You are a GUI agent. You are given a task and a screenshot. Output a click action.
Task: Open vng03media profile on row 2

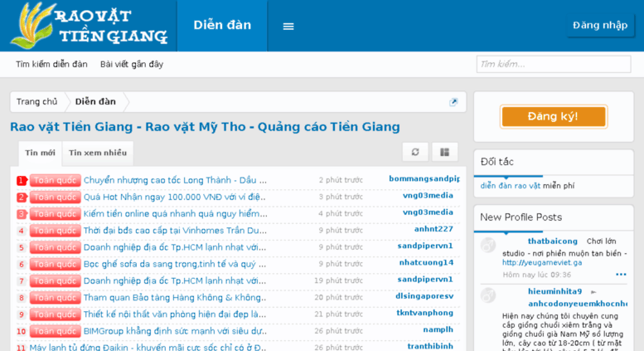(x=428, y=195)
